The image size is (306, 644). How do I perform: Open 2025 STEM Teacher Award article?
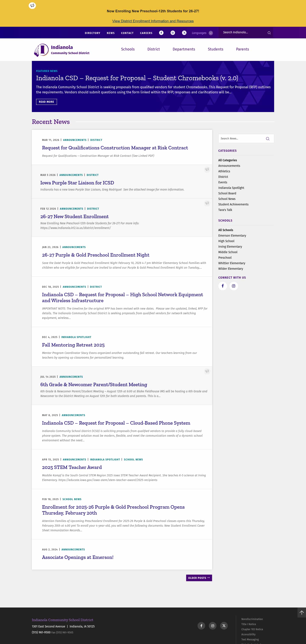click(x=72, y=467)
